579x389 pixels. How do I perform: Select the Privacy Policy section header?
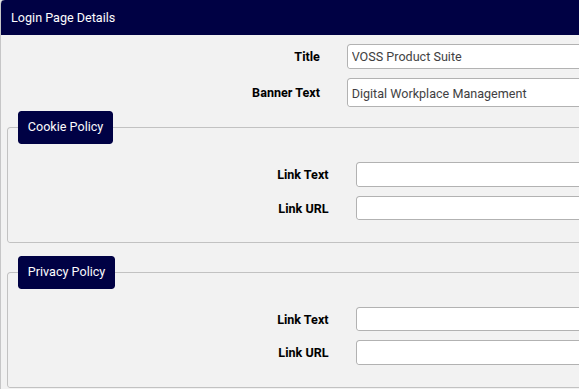pyautogui.click(x=66, y=272)
